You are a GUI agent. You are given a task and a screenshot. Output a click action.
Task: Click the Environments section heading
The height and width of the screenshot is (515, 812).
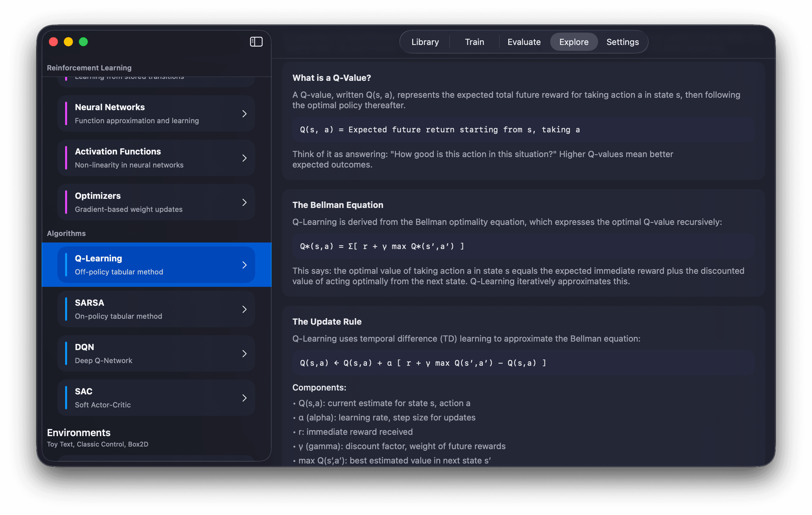click(78, 433)
